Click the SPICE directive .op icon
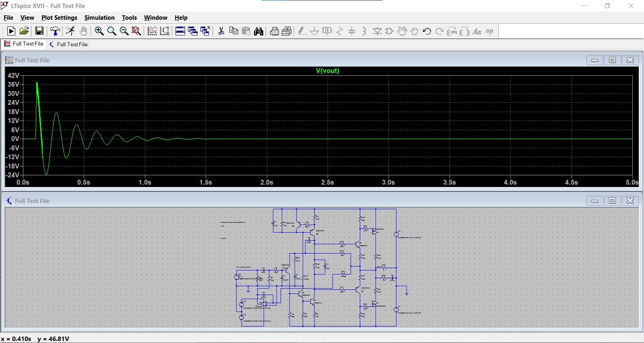Image resolution: width=644 pixels, height=343 pixels. pyautogui.click(x=489, y=31)
